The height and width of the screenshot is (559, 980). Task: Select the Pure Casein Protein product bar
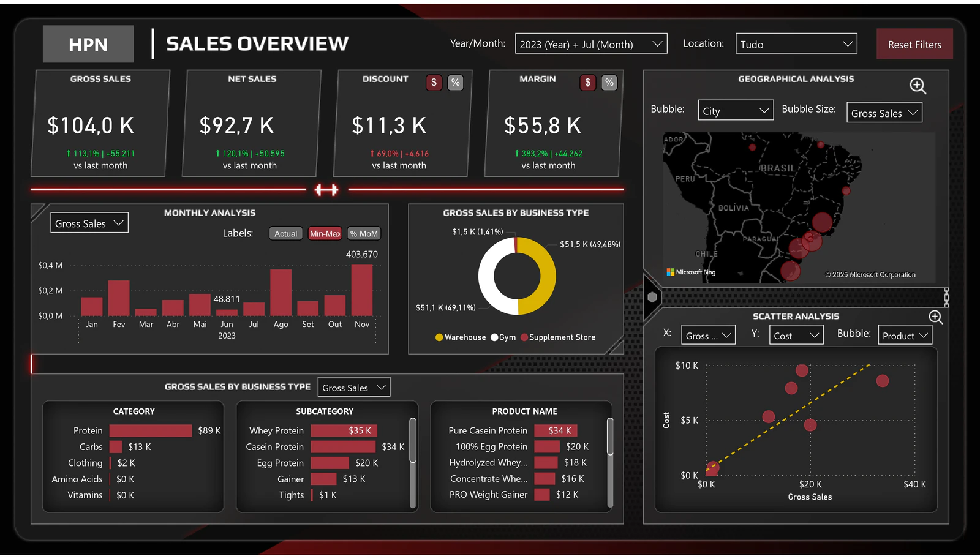(556, 430)
